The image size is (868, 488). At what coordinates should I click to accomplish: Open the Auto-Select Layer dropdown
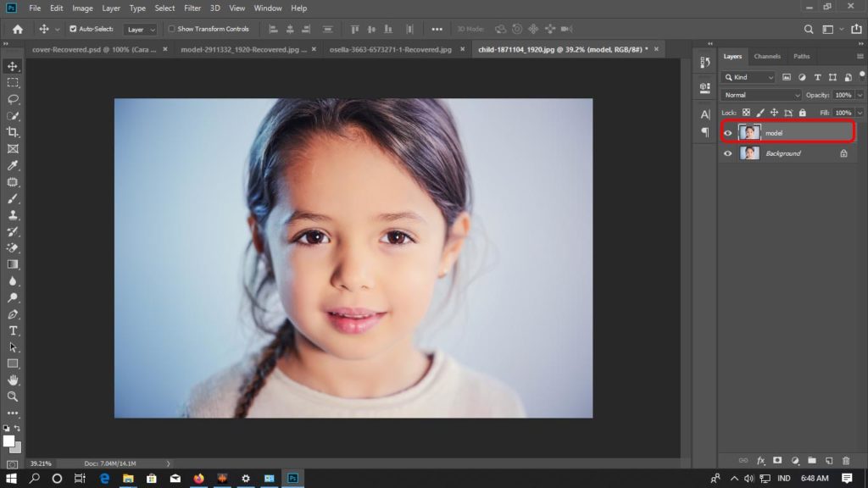[x=141, y=30]
